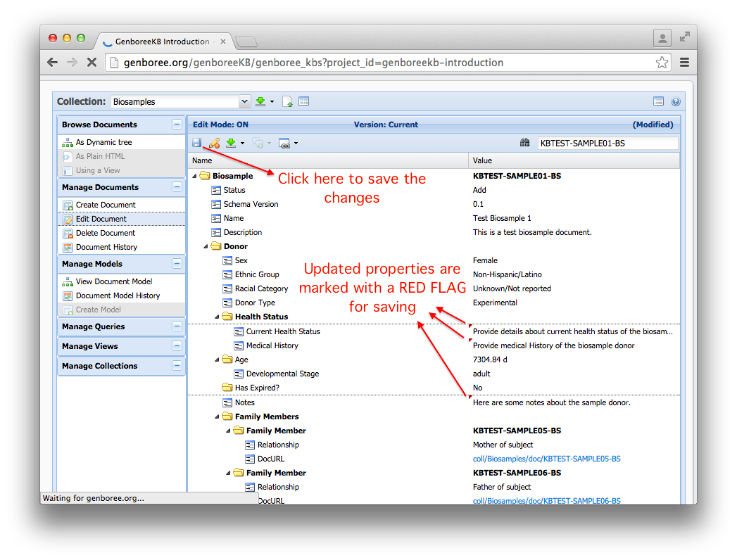The width and height of the screenshot is (737, 560).
Task: Open the Collection combo box dropdown
Action: pyautogui.click(x=244, y=101)
